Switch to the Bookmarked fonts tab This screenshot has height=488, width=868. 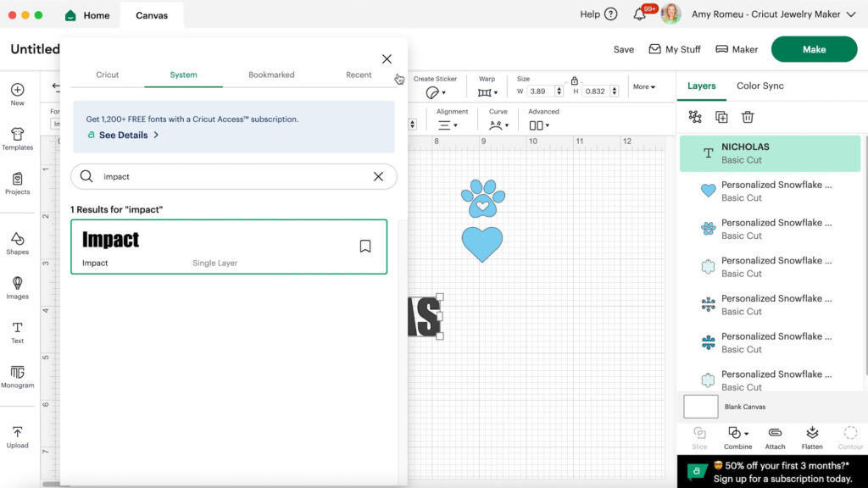pos(271,75)
